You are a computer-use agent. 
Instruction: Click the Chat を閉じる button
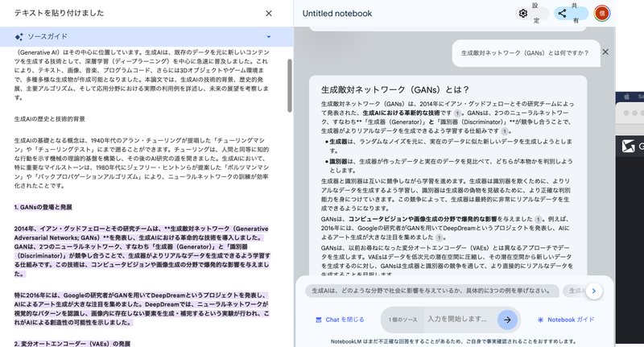[340, 320]
